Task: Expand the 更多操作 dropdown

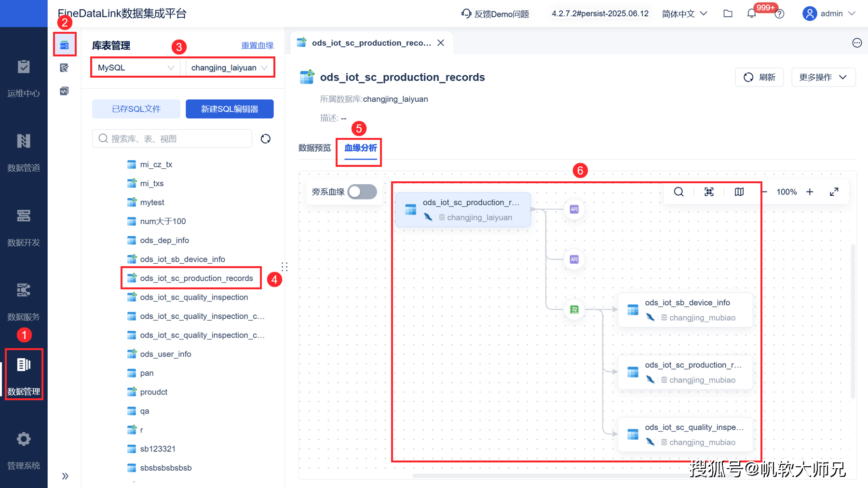Action: pyautogui.click(x=823, y=77)
